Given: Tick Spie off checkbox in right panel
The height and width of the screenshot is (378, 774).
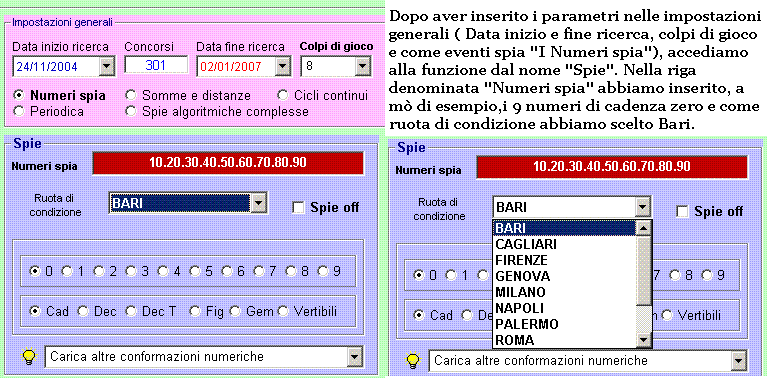Looking at the screenshot, I should coord(682,212).
